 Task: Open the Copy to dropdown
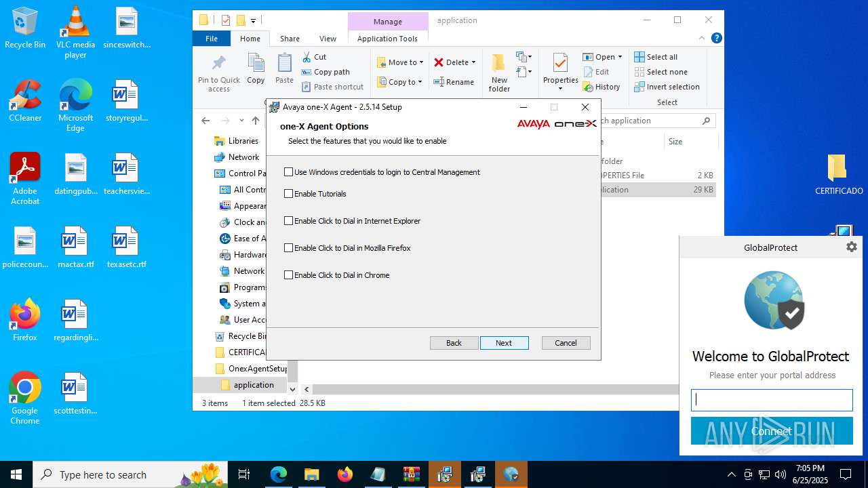(399, 82)
